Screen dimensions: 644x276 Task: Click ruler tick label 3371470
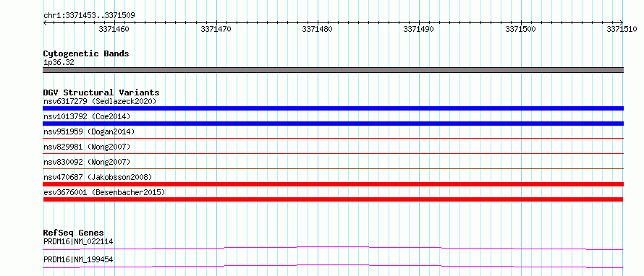tap(216, 29)
